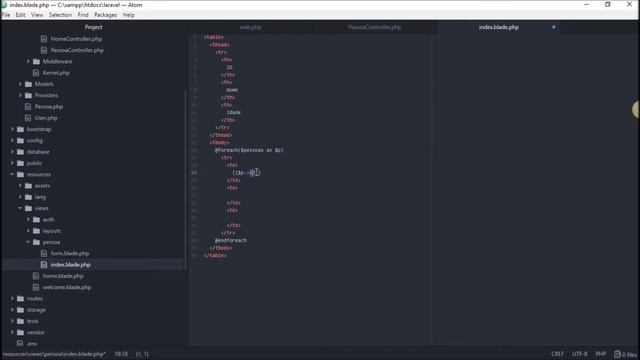Screen dimensions: 640x360
Task: Collapse the views folder chevron
Action: point(20,208)
